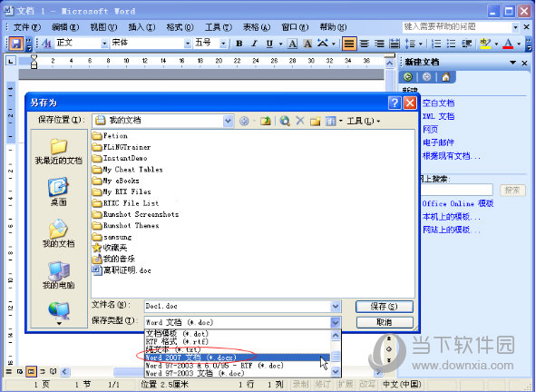
Task: Click the 空白文档 link
Action: [439, 103]
